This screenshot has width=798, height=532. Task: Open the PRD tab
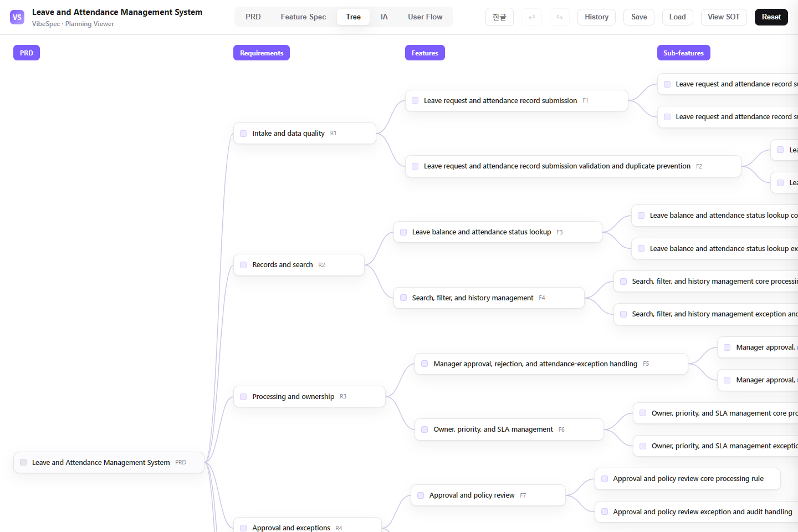pos(253,17)
